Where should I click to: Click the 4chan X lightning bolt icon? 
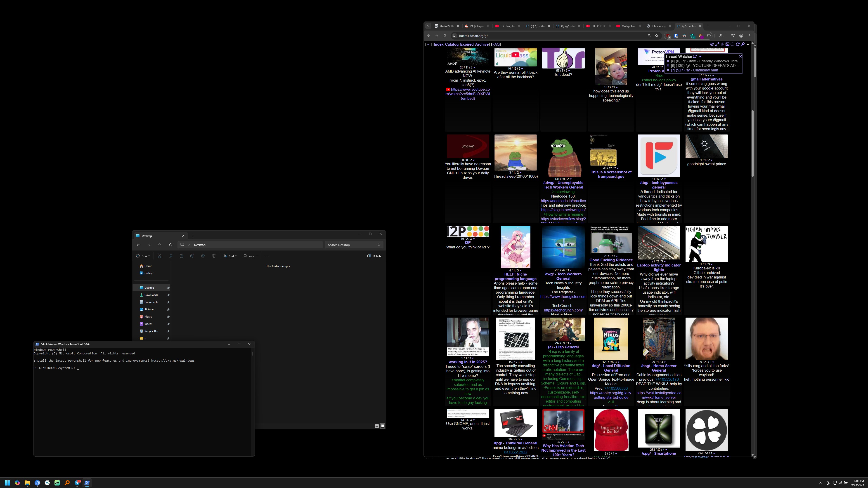[x=722, y=44]
